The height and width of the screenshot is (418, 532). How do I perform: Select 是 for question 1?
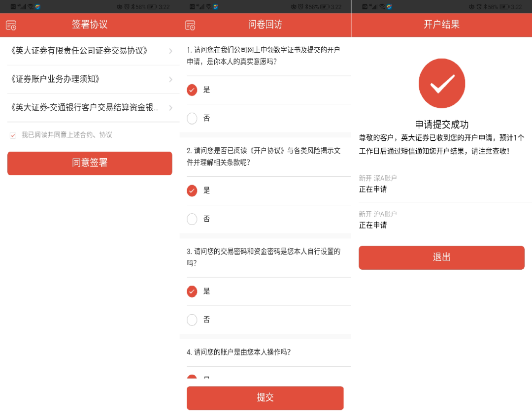(192, 90)
